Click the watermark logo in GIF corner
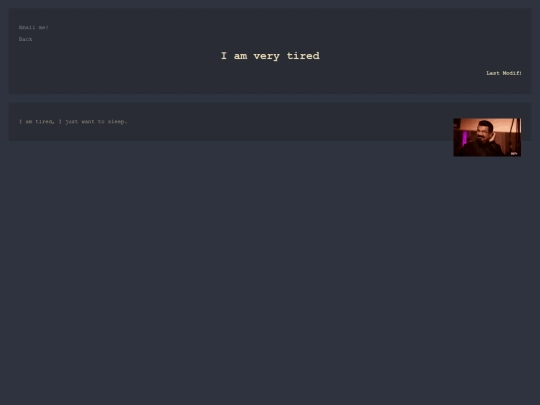 pyautogui.click(x=514, y=154)
